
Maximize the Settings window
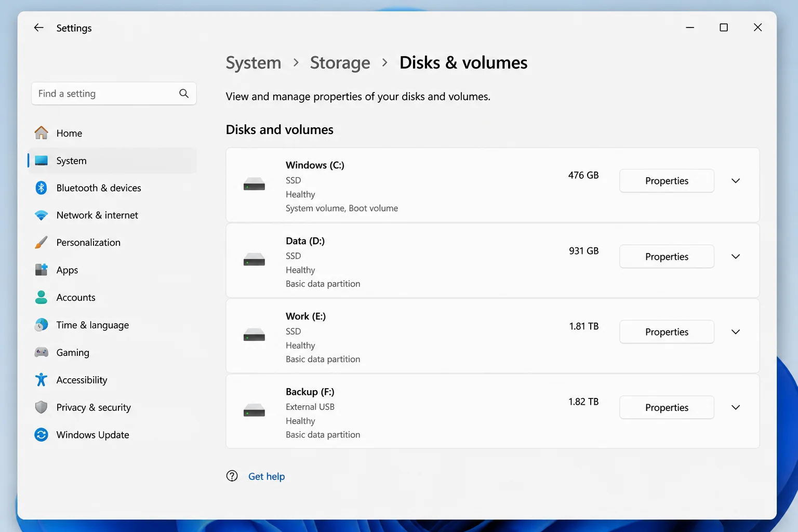click(x=724, y=28)
